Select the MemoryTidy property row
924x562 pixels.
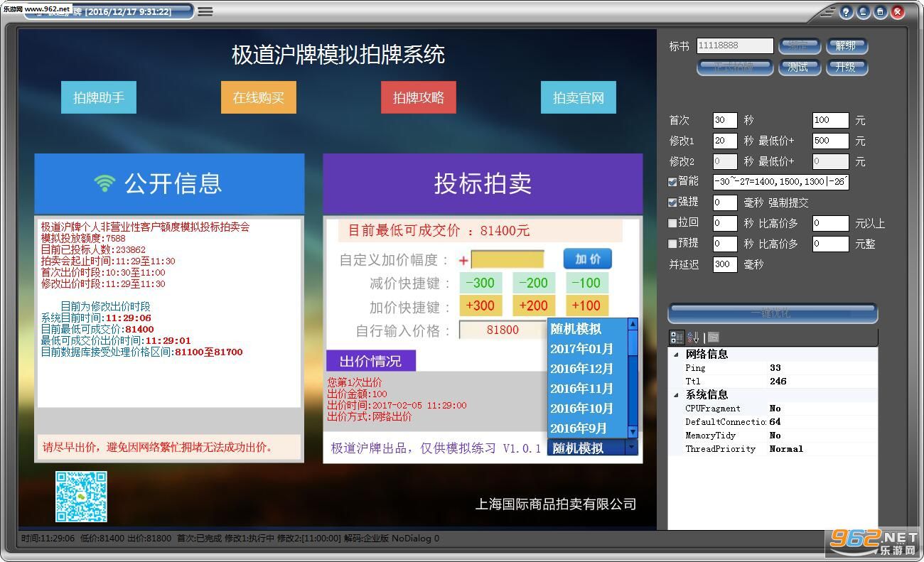coord(773,436)
